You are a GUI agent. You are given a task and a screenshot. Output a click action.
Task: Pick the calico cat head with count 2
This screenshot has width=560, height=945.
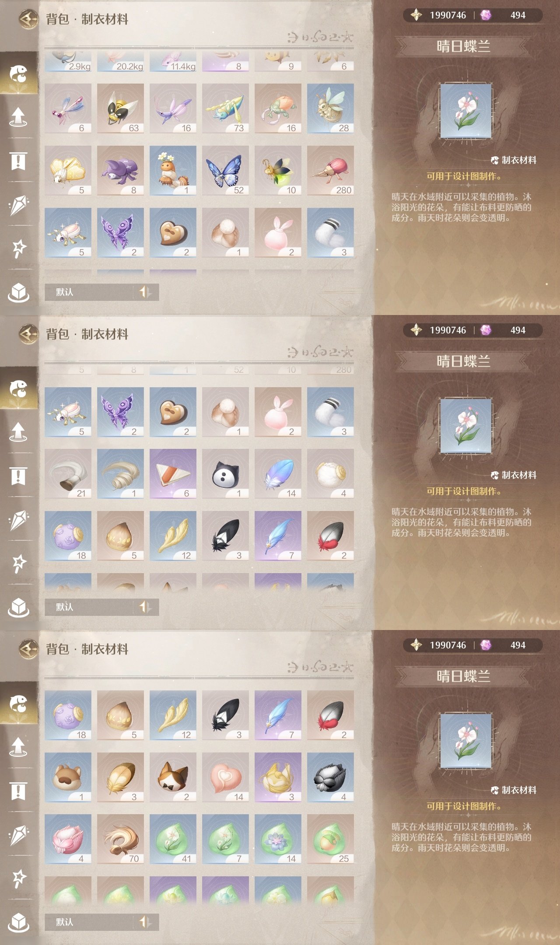click(x=173, y=777)
